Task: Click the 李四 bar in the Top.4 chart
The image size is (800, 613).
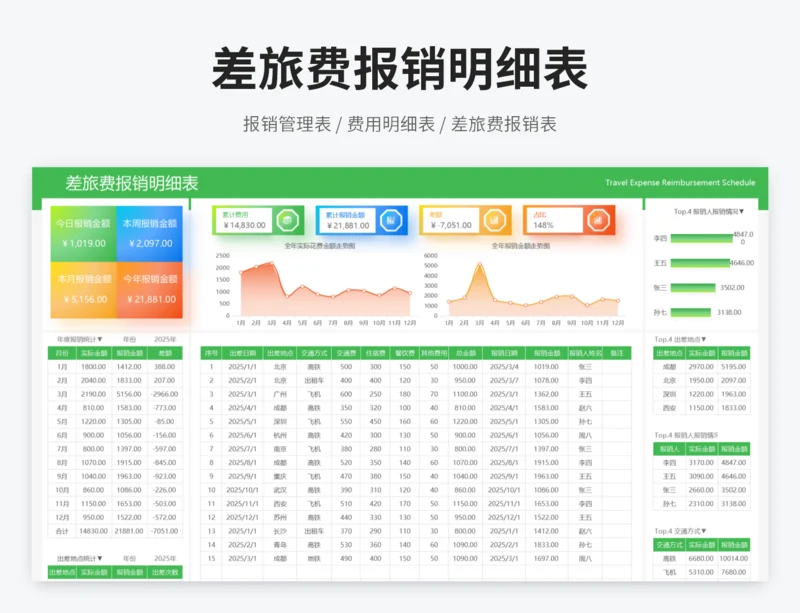Action: [702, 238]
